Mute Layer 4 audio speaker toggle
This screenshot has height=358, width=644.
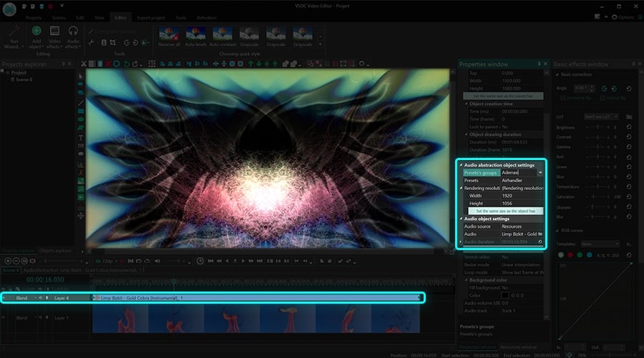point(41,298)
